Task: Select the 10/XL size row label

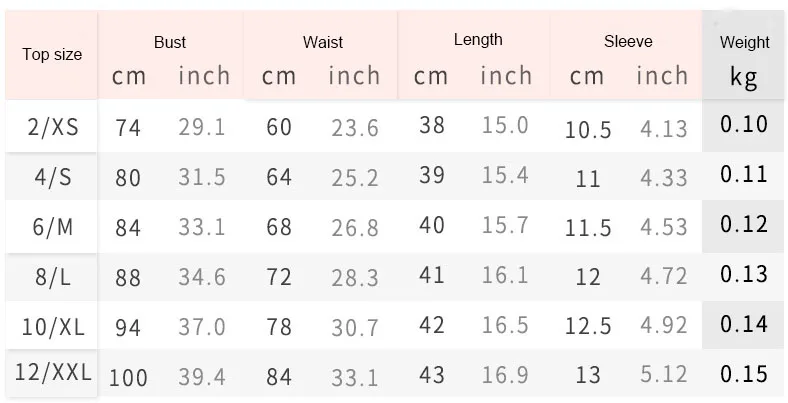Action: 52,326
